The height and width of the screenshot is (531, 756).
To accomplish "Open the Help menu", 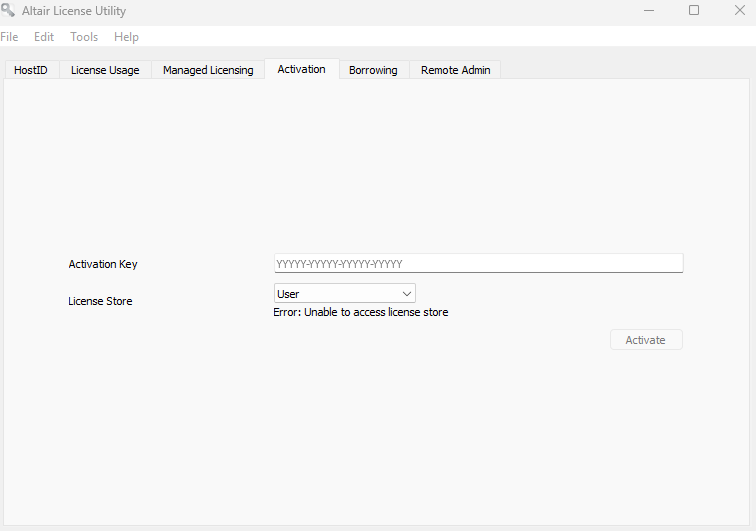I will 126,37.
